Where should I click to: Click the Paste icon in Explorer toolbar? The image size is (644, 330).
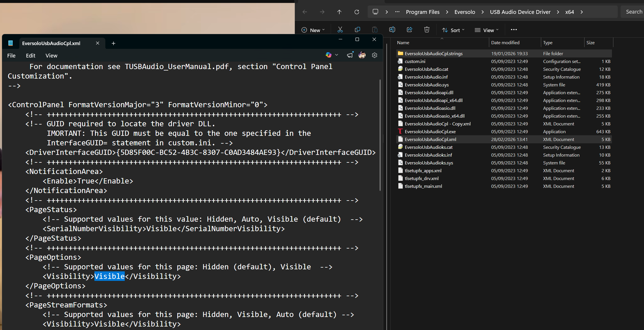point(375,30)
